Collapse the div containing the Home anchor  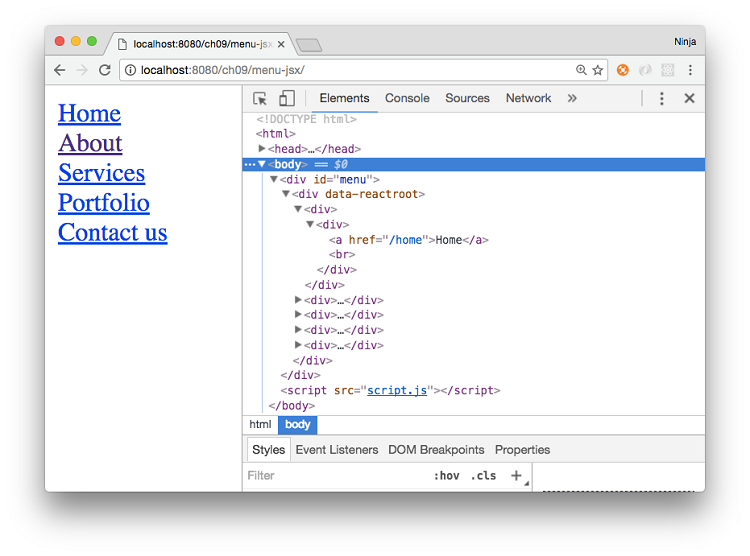click(x=309, y=224)
